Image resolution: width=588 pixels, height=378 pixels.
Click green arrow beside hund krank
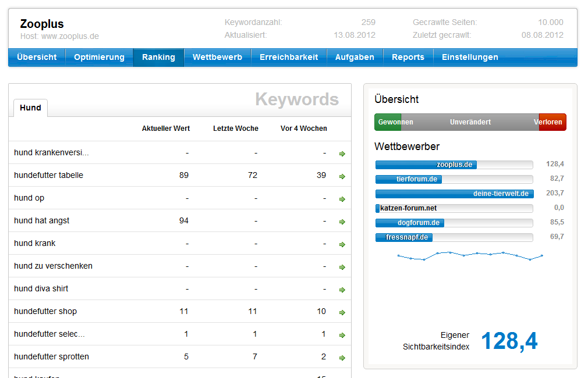pos(342,244)
